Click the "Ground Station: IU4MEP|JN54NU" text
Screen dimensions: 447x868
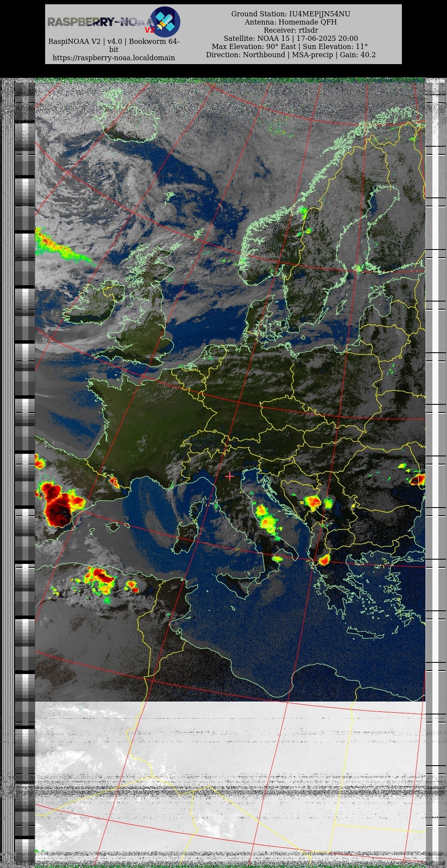(291, 14)
